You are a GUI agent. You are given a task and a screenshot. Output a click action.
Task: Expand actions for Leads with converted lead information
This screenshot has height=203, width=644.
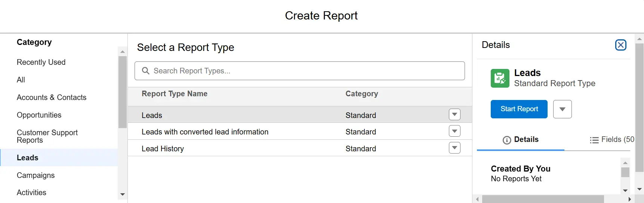[x=455, y=131]
